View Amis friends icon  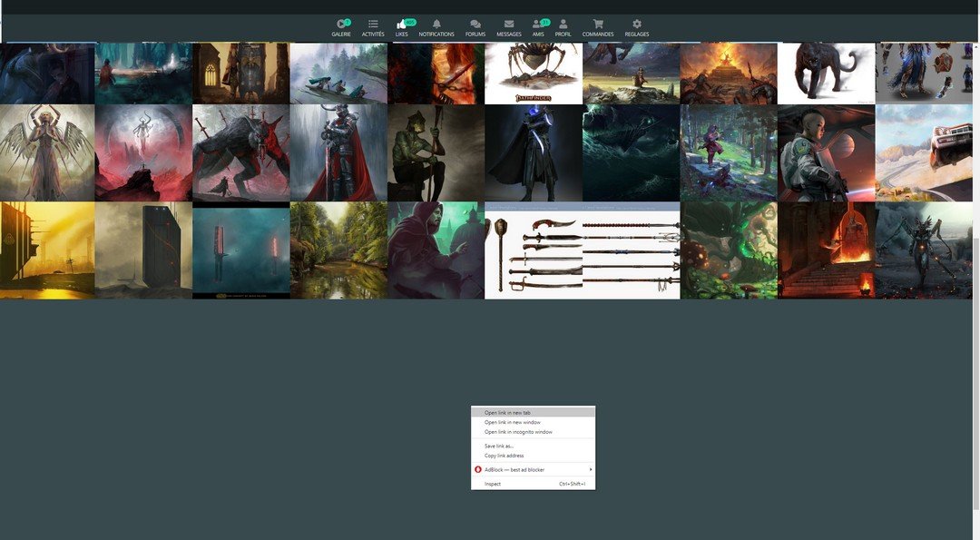[538, 25]
